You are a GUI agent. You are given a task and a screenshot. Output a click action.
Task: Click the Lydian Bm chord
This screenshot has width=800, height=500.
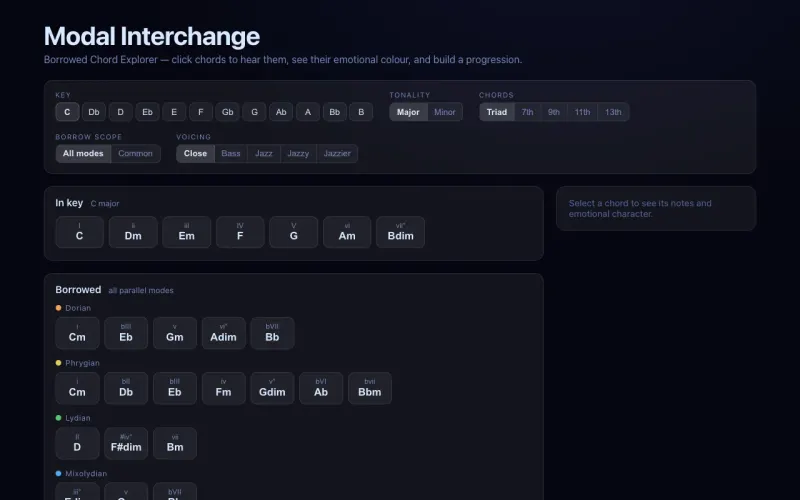point(175,443)
